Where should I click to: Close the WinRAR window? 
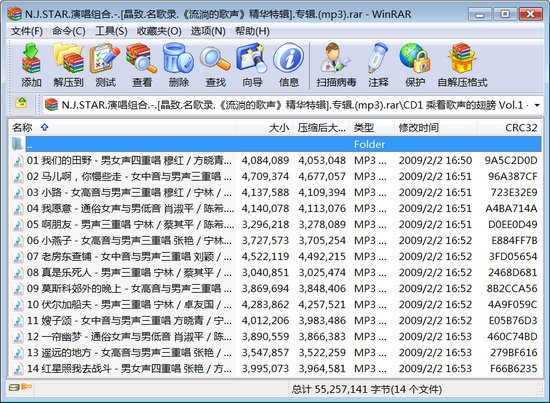click(531, 14)
